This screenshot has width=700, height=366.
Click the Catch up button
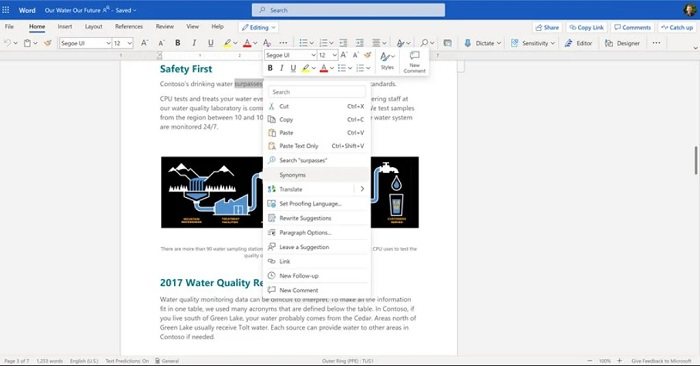pos(677,27)
